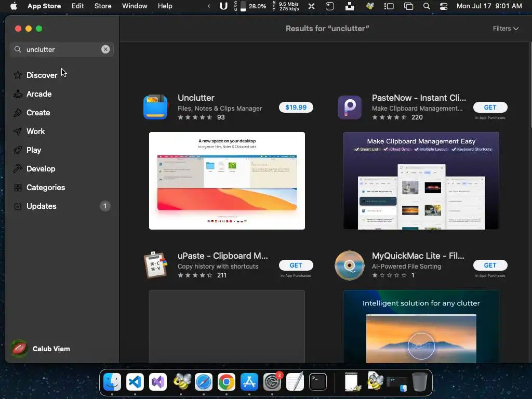
Task: Clear the search field with the X icon
Action: click(105, 49)
